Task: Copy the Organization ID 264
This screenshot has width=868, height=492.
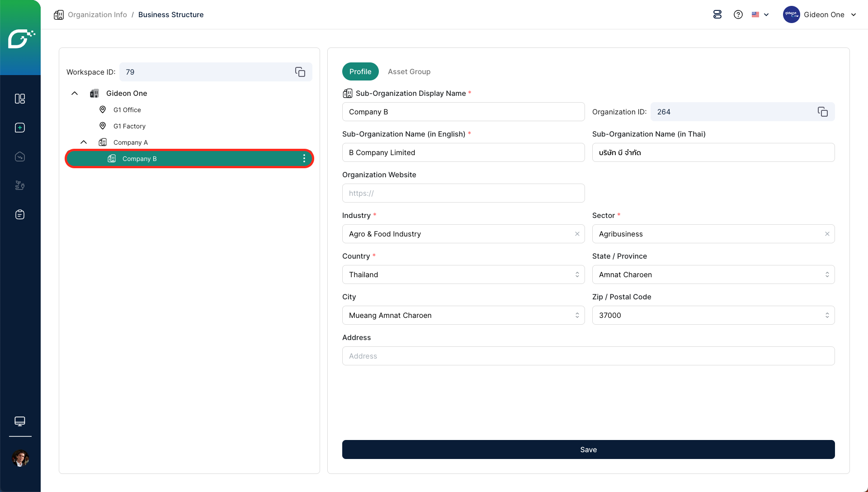Action: pyautogui.click(x=822, y=112)
